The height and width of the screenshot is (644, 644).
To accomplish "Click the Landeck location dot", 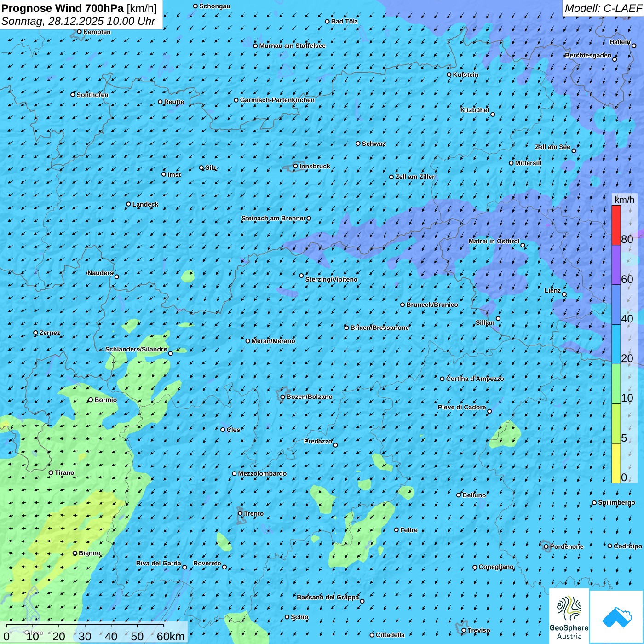I will 129,204.
